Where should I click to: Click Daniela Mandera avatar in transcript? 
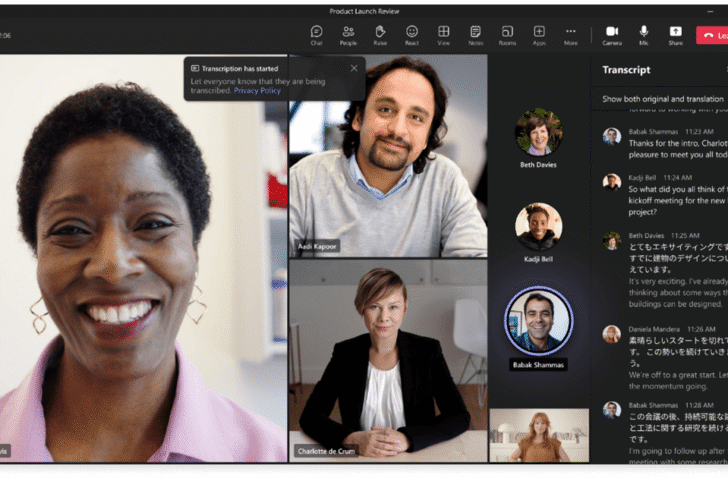click(612, 334)
